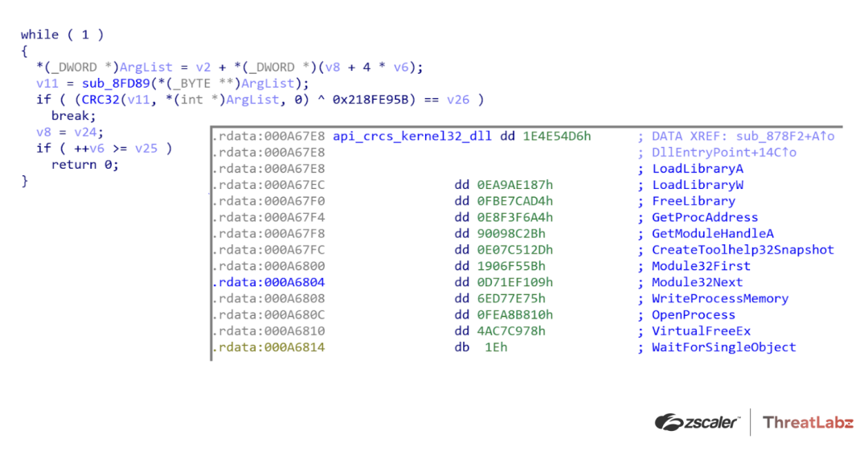Image resolution: width=868 pixels, height=451 pixels.
Task: Click the sub_8FD89 function call
Action: tap(117, 84)
